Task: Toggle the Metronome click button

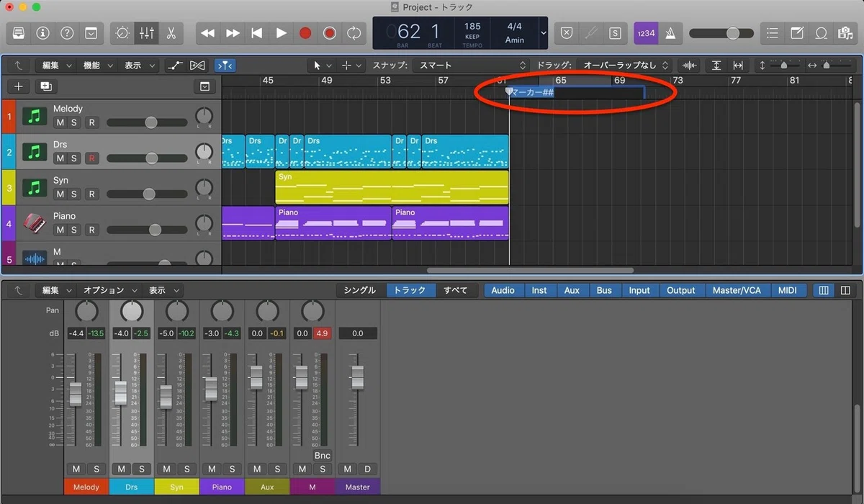Action: pyautogui.click(x=670, y=33)
